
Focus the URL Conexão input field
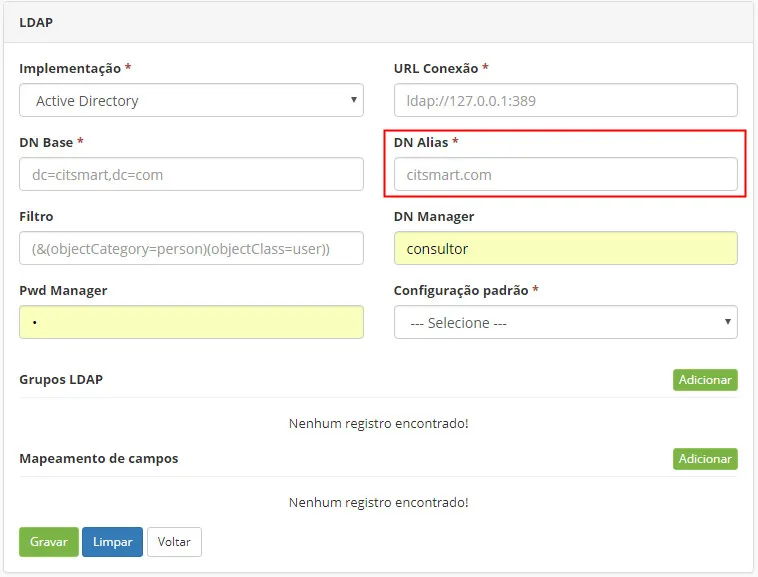[x=566, y=101]
